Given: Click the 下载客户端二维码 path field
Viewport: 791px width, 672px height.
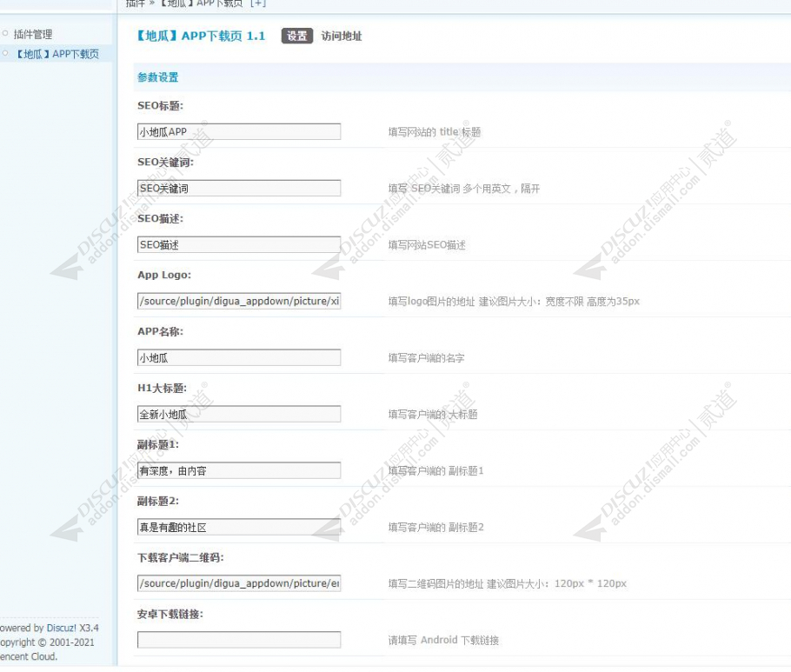Looking at the screenshot, I should (239, 583).
